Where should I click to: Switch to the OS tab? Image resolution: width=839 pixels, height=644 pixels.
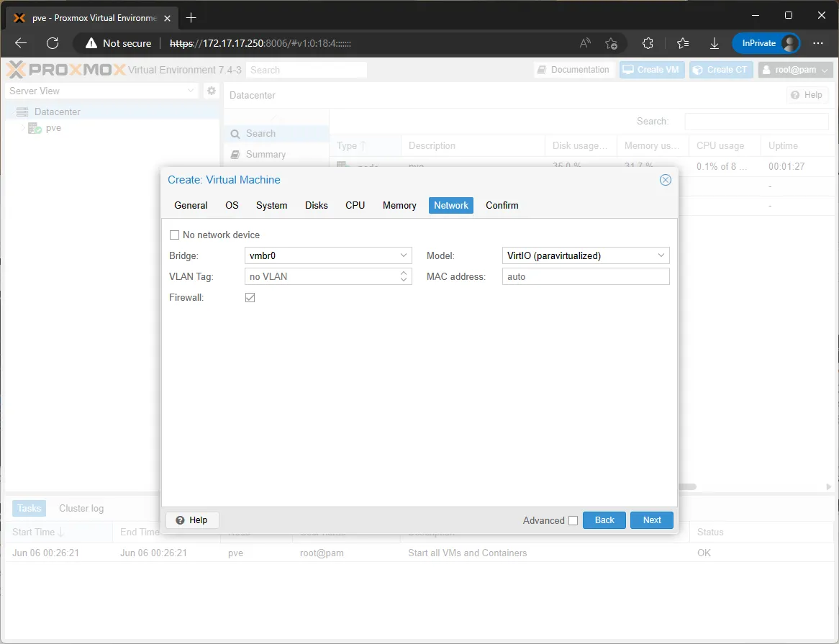[232, 205]
